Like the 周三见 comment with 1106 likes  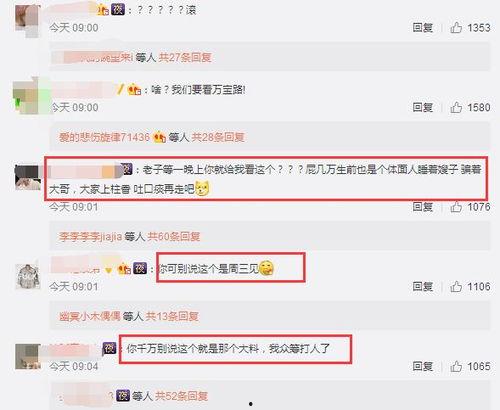(456, 287)
